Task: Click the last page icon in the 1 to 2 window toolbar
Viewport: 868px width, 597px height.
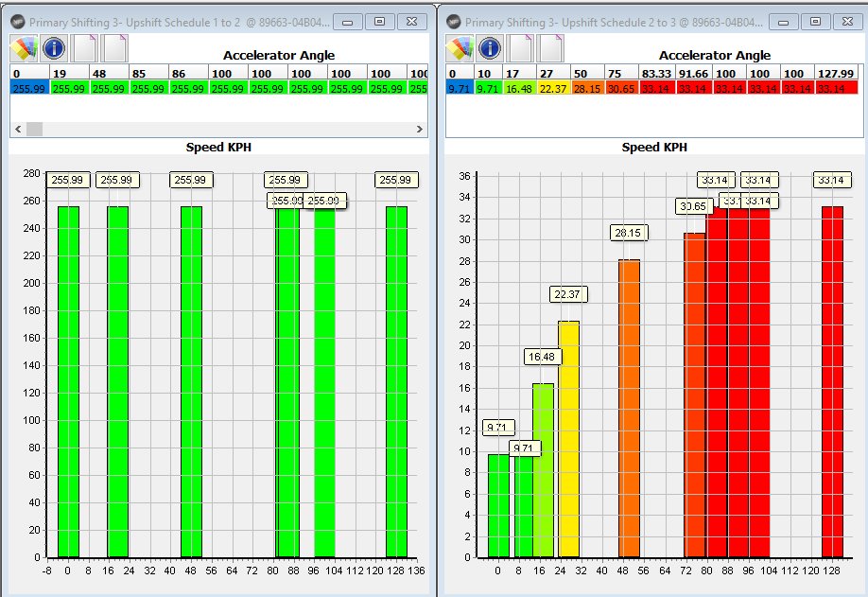Action: 114,48
